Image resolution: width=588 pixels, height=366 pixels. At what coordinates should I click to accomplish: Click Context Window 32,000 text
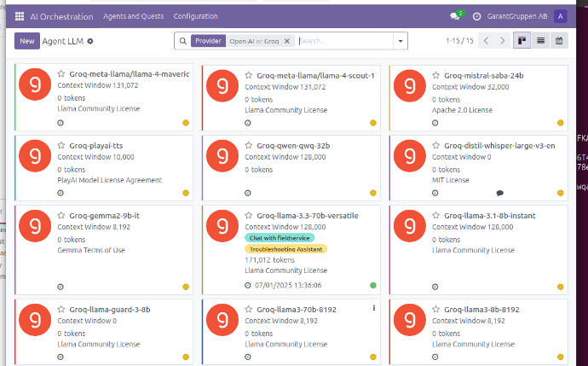tap(470, 87)
